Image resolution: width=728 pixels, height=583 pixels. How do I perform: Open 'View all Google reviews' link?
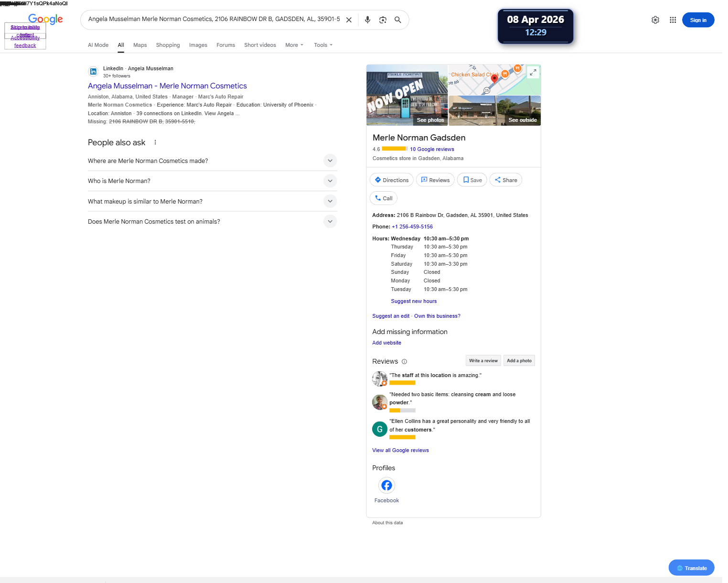pyautogui.click(x=400, y=451)
